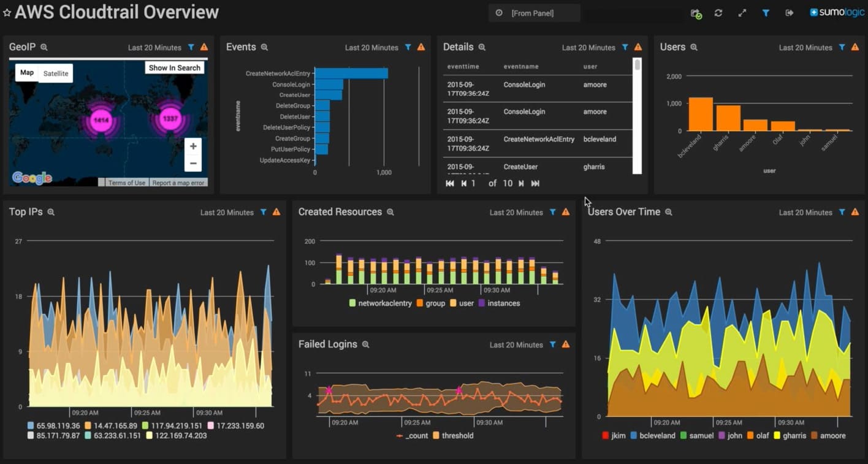Open Users panel Last 20 Minutes time range
The width and height of the screenshot is (868, 464).
pyautogui.click(x=805, y=47)
